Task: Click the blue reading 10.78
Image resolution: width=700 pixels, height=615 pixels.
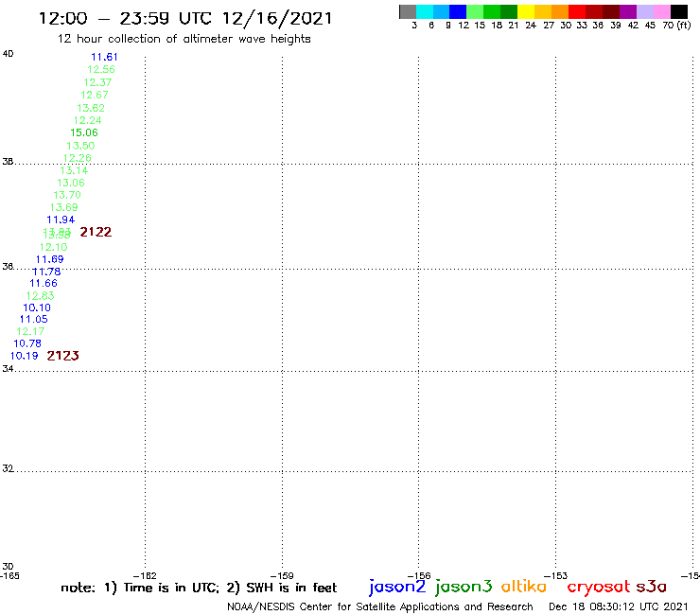Action: 27,343
